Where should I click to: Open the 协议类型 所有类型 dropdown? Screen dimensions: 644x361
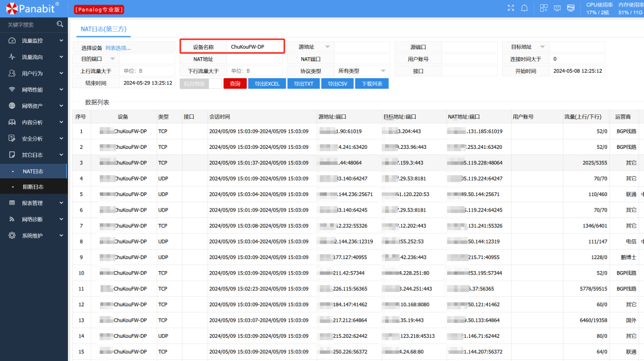[362, 71]
